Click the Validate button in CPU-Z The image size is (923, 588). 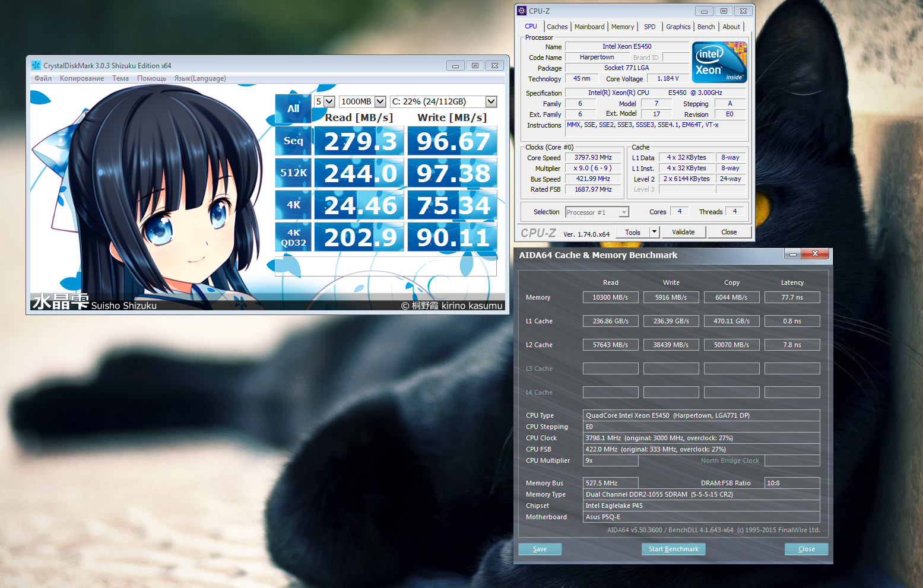click(x=683, y=232)
